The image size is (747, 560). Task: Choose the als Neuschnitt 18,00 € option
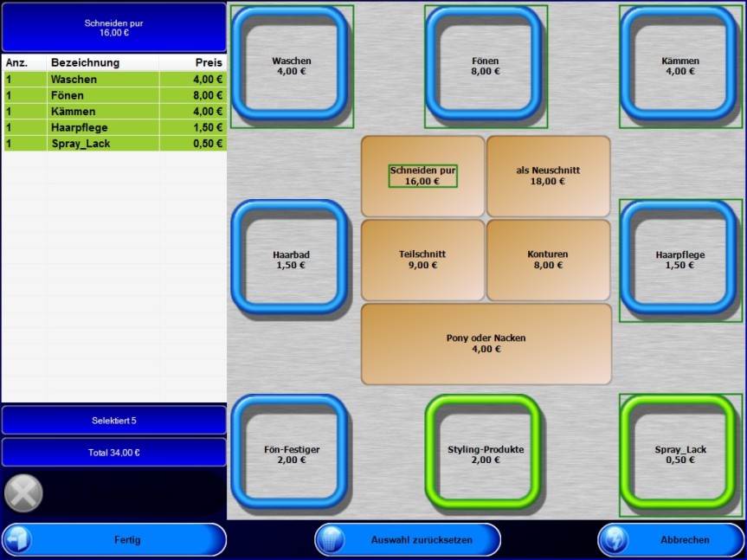coord(548,177)
